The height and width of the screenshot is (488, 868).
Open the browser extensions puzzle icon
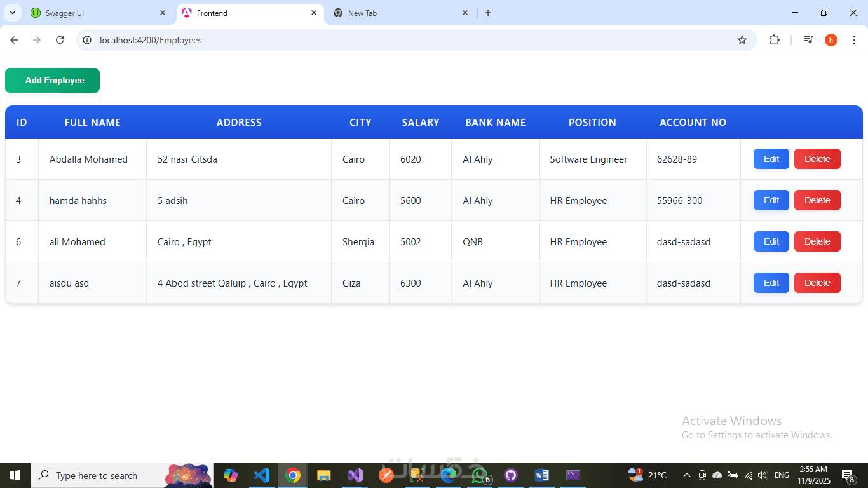tap(774, 40)
